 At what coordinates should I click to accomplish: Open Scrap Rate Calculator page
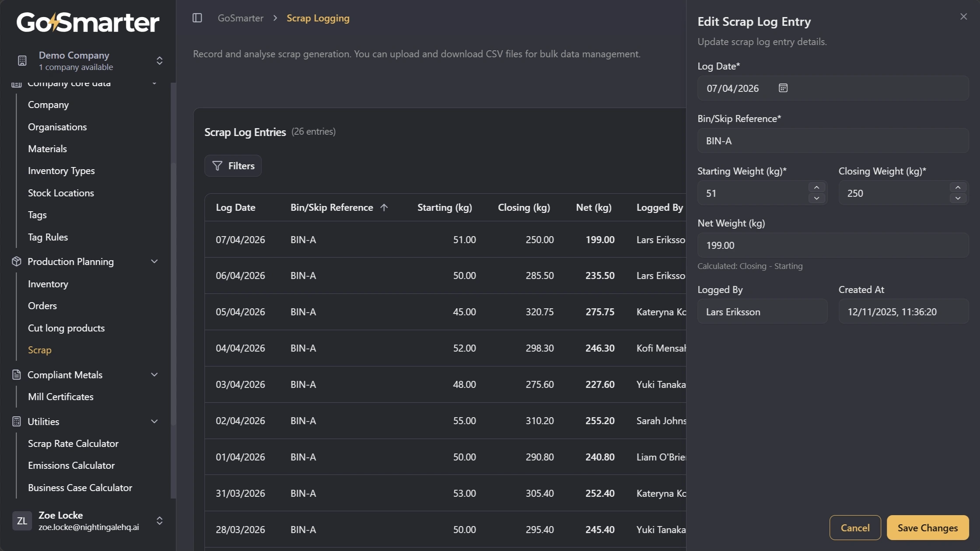point(73,443)
